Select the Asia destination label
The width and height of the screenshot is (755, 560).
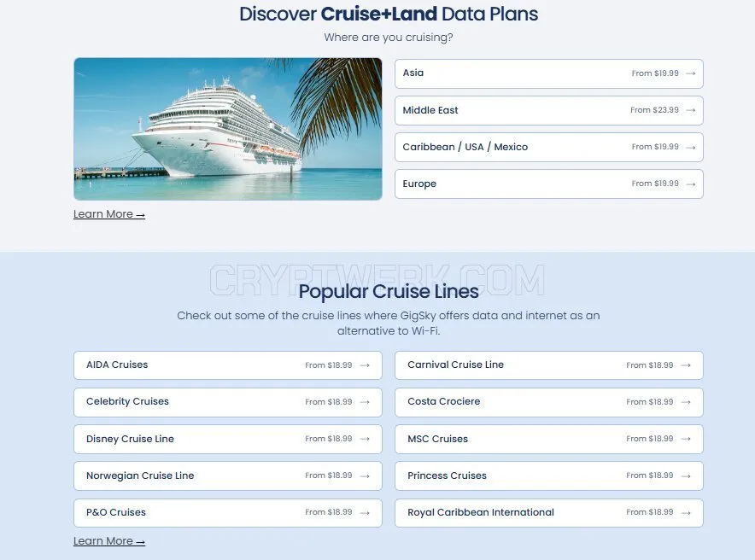(413, 73)
